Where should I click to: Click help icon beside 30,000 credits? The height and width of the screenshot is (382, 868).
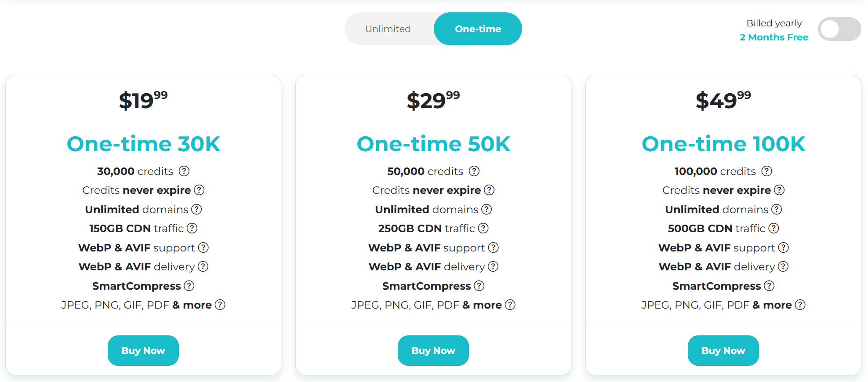pyautogui.click(x=184, y=171)
